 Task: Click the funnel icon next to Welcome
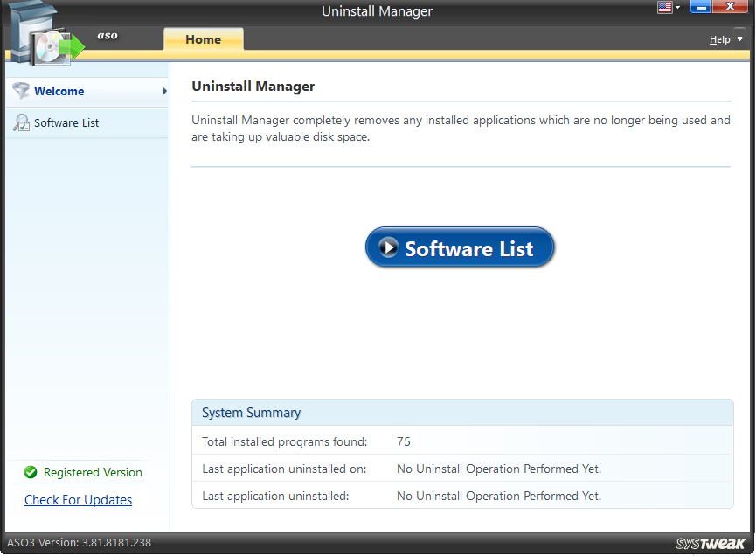pyautogui.click(x=21, y=91)
